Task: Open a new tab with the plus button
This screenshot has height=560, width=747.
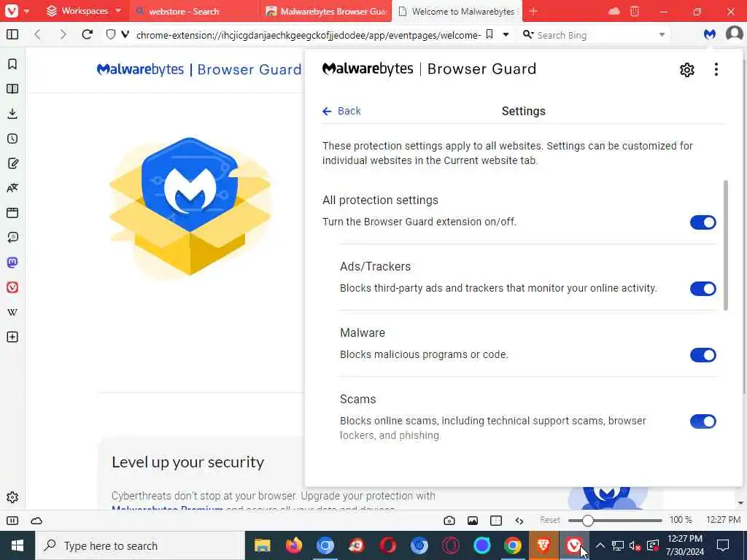Action: (x=533, y=11)
